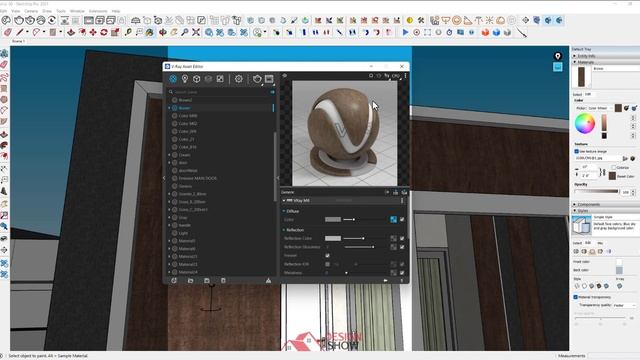Click the Diffuse color swatch
Image resolution: width=640 pixels, height=360 pixels.
click(x=333, y=220)
